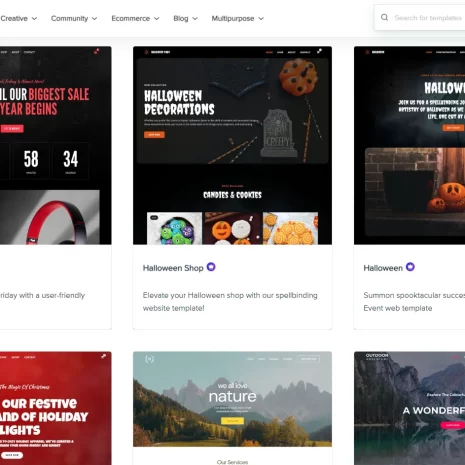The width and height of the screenshot is (465, 465).
Task: Click the monster cookies product image
Action: tap(175, 228)
